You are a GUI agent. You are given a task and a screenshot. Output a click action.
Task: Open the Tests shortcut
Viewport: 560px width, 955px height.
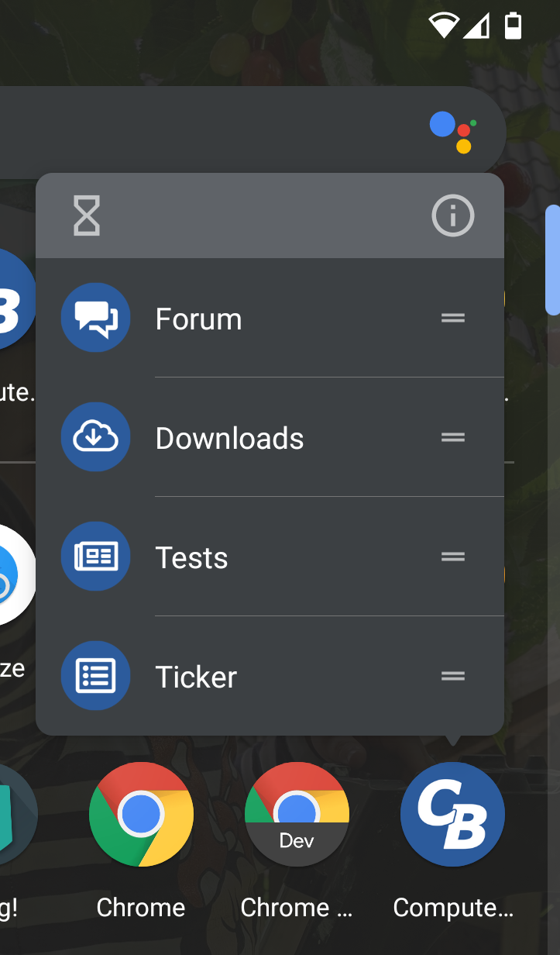click(270, 557)
